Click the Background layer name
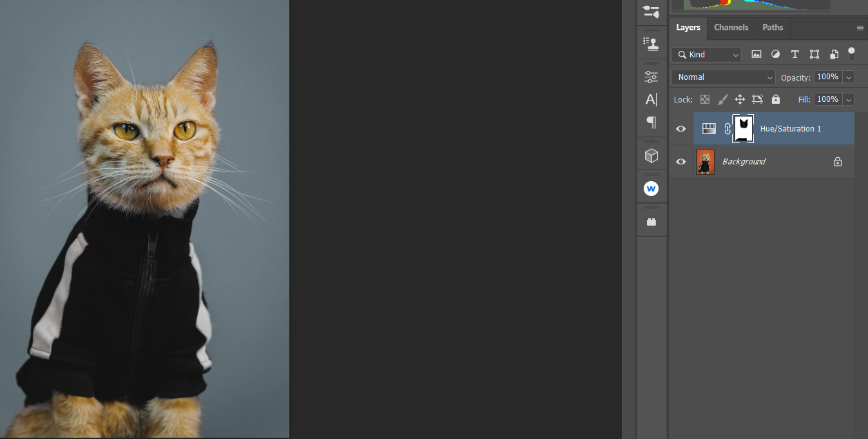868x439 pixels. (x=744, y=162)
